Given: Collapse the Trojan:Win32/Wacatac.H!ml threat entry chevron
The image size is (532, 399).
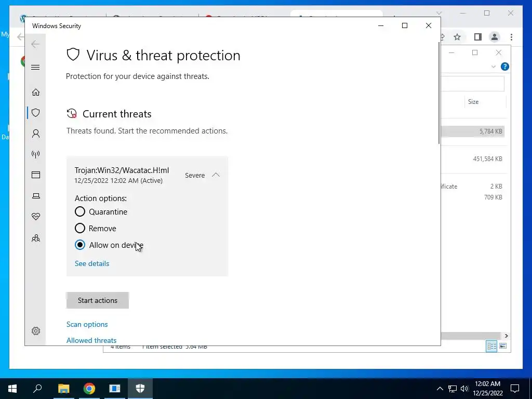Looking at the screenshot, I should point(216,175).
